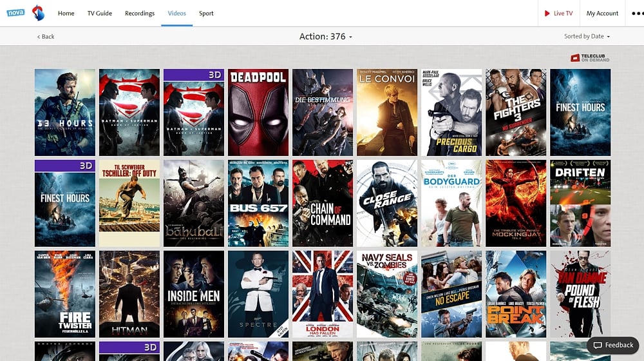Open the Spectre movie poster

click(258, 294)
